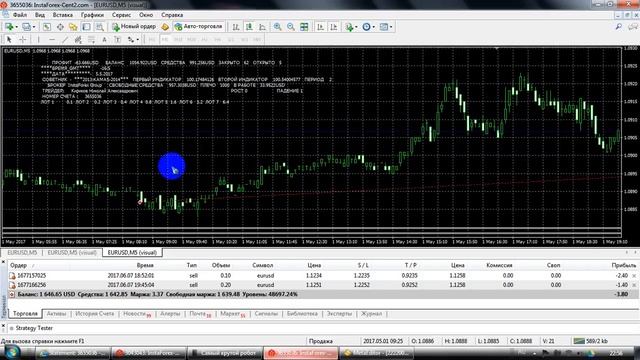Image resolution: width=640 pixels, height=360 pixels.
Task: Toggle chart auto scroll
Action: click(320, 27)
